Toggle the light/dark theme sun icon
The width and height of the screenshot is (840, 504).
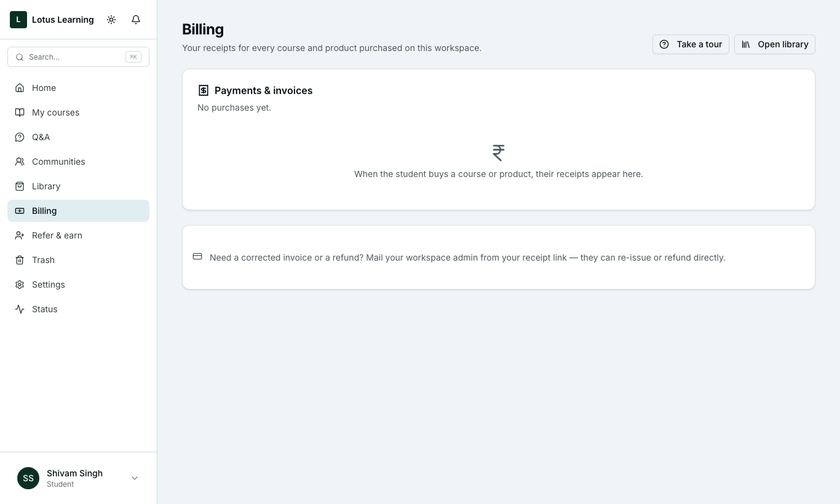(x=111, y=20)
